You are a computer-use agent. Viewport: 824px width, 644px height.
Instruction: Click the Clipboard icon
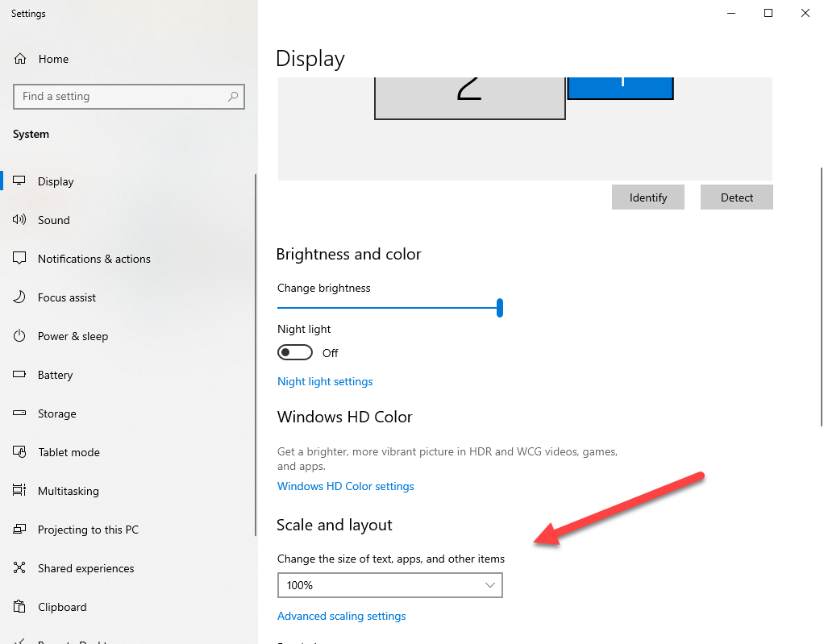19,607
